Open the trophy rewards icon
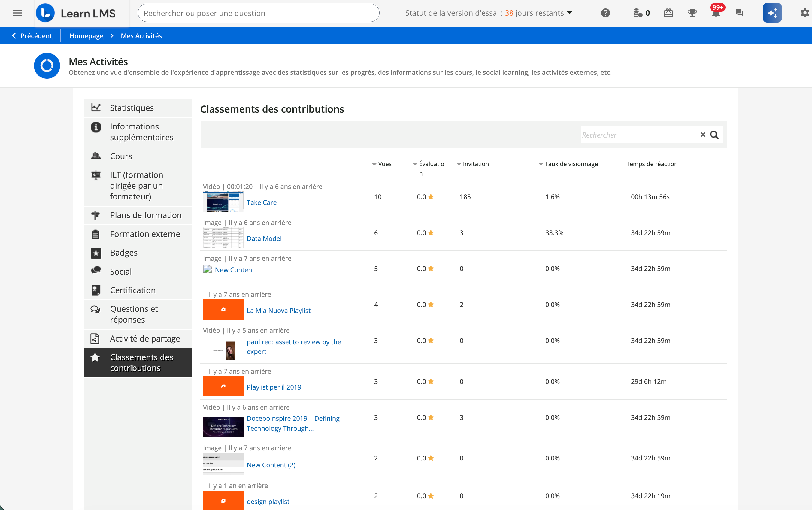This screenshot has width=812, height=510. pos(692,13)
